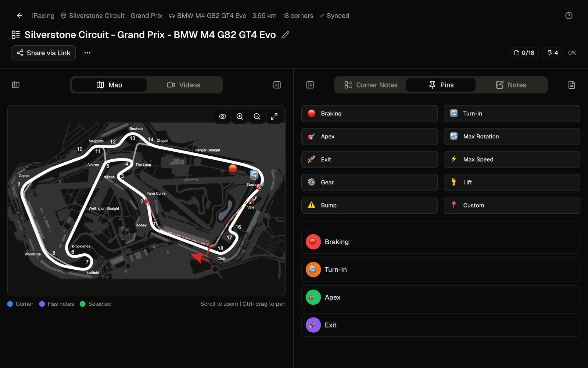Choose the Max Rotation pin button
The height and width of the screenshot is (368, 588).
[x=512, y=137]
